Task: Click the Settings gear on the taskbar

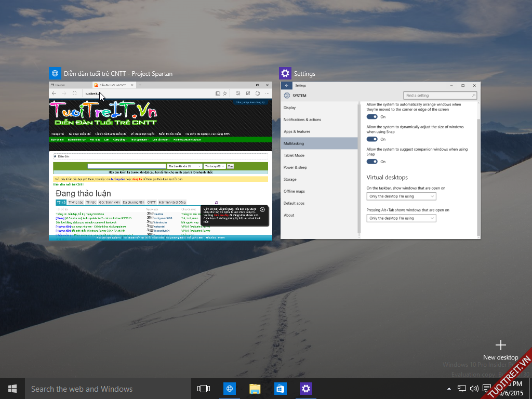Action: (306, 389)
